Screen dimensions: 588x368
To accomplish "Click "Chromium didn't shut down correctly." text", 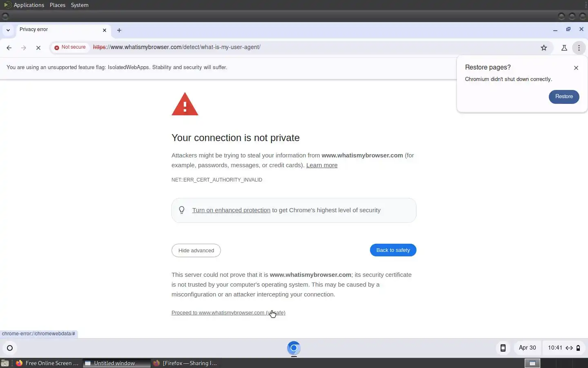I will coord(508,79).
